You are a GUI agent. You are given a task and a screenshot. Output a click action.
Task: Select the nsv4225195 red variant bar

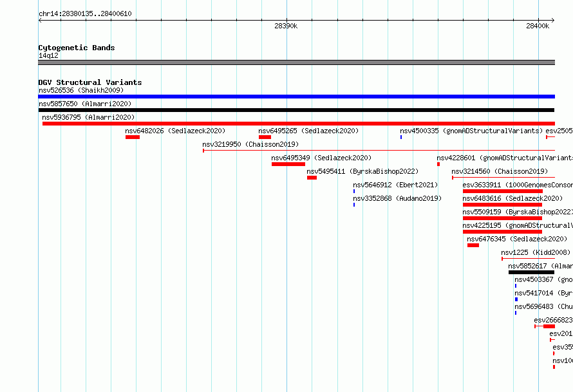pyautogui.click(x=502, y=232)
